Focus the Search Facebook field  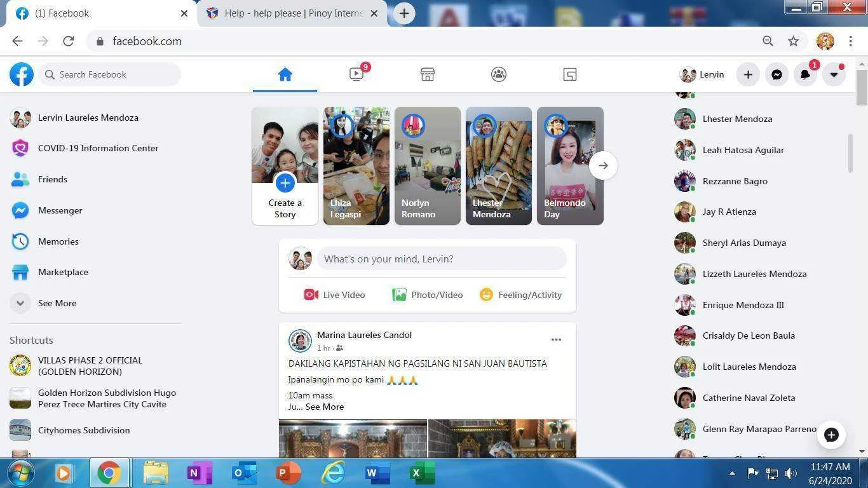coord(110,74)
